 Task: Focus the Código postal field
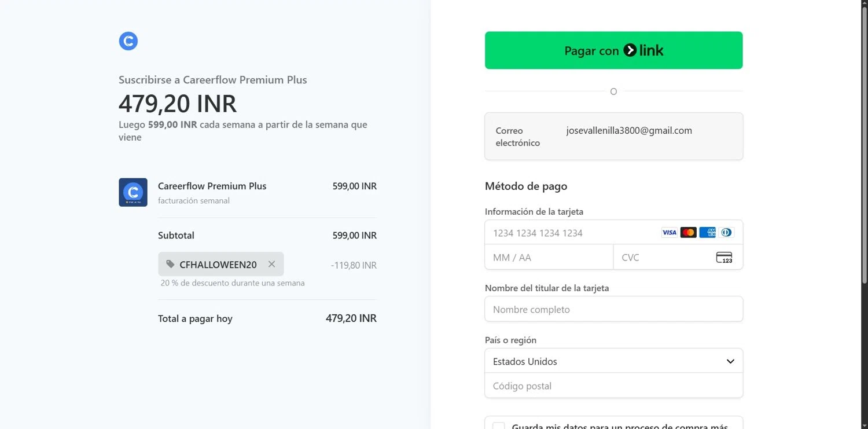point(613,386)
